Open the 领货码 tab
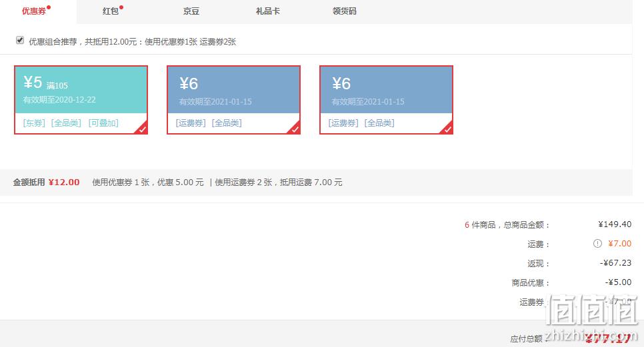The width and height of the screenshot is (644, 347). click(344, 11)
